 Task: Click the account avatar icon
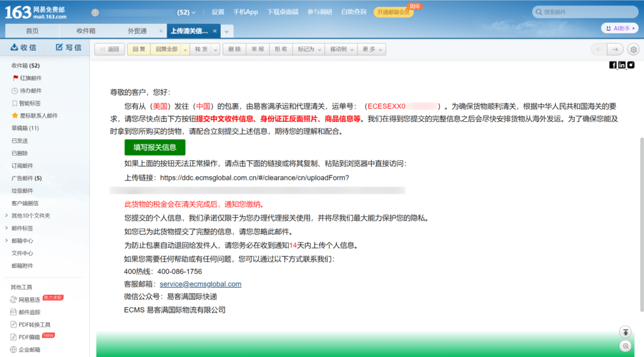(x=96, y=13)
